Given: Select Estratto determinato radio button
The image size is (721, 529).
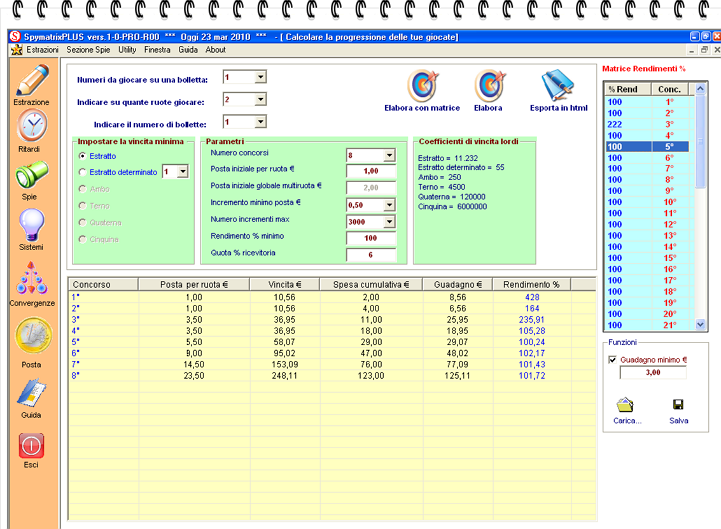Looking at the screenshot, I should pyautogui.click(x=82, y=172).
